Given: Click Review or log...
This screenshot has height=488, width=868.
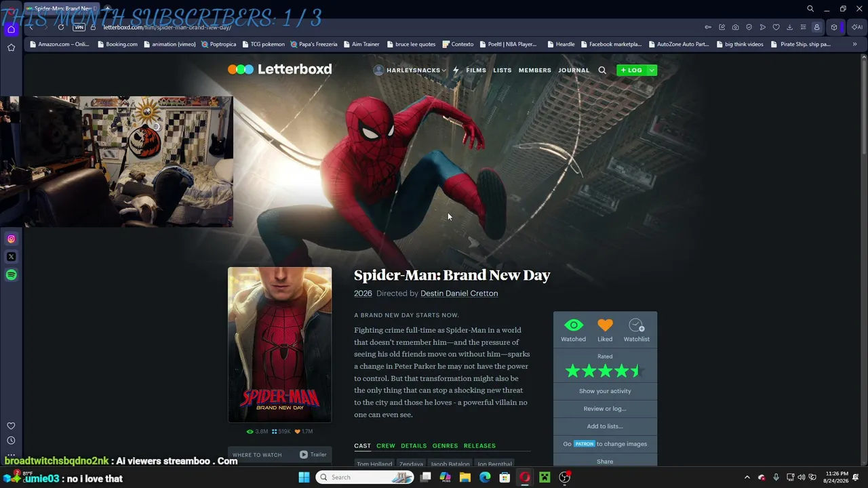Looking at the screenshot, I should (x=605, y=409).
